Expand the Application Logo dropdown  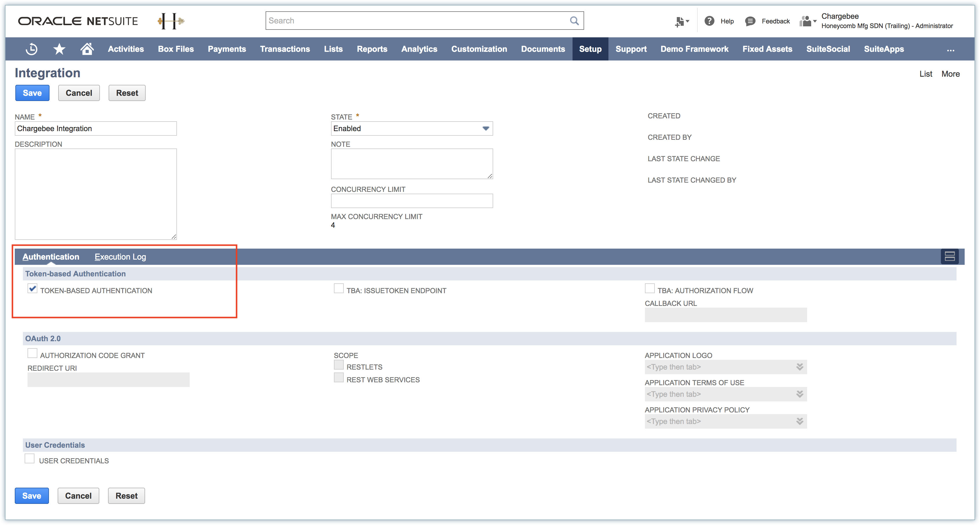[x=800, y=367]
